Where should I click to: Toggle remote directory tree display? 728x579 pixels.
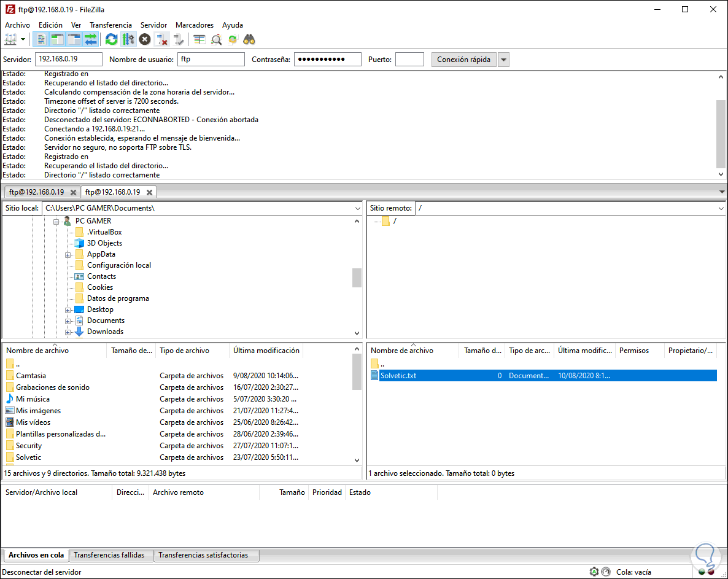click(x=74, y=39)
